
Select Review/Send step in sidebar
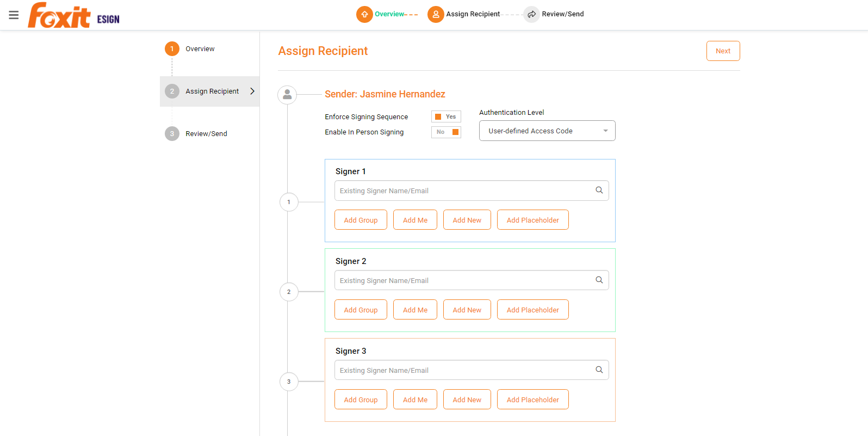point(206,134)
